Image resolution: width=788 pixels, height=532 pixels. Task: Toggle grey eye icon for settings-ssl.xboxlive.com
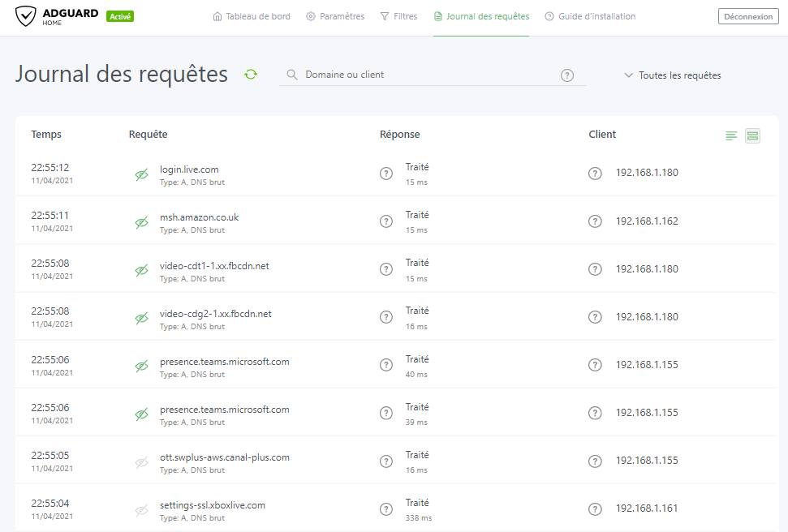tap(142, 510)
